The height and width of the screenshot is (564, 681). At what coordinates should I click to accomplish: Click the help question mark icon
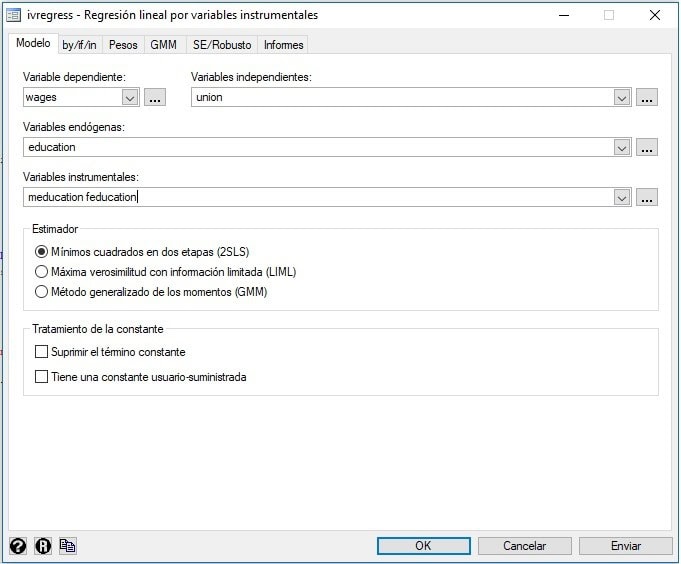pos(18,545)
